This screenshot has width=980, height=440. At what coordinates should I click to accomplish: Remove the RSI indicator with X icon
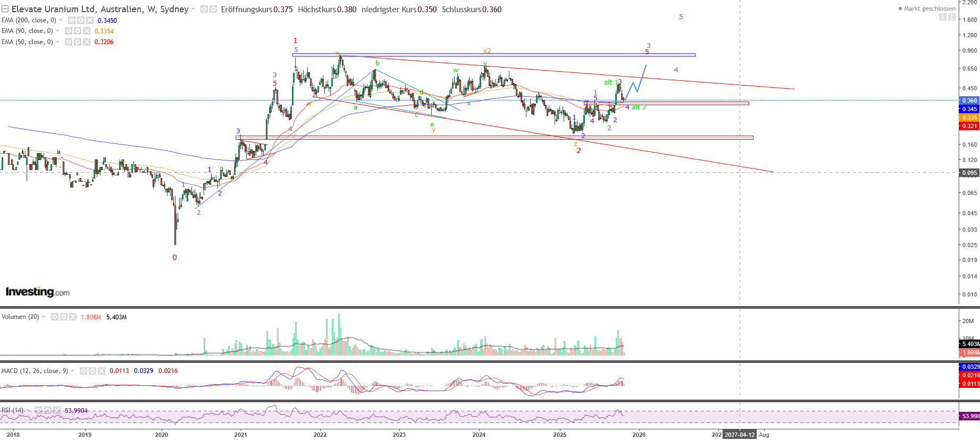56,410
